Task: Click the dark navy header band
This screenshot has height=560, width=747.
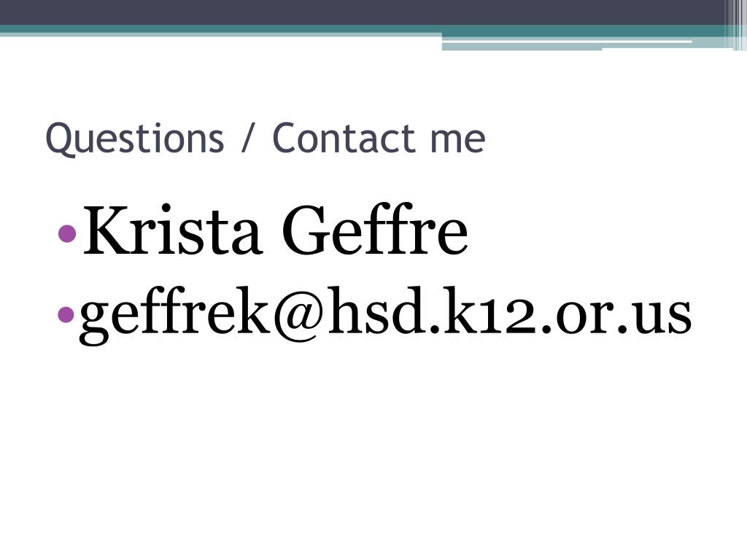Action: (x=362, y=12)
